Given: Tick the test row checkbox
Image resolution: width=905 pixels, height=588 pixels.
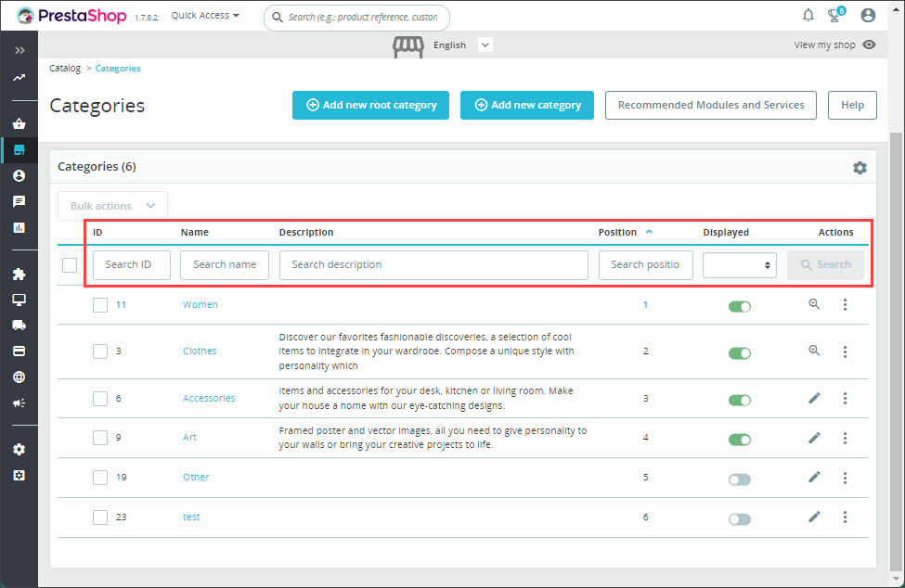Looking at the screenshot, I should click(x=100, y=518).
